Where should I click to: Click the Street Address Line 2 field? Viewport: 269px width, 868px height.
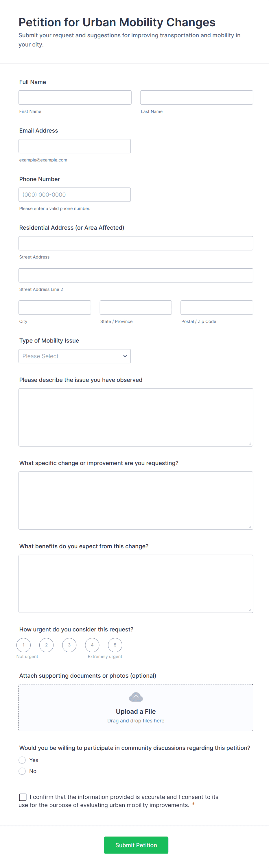[136, 275]
